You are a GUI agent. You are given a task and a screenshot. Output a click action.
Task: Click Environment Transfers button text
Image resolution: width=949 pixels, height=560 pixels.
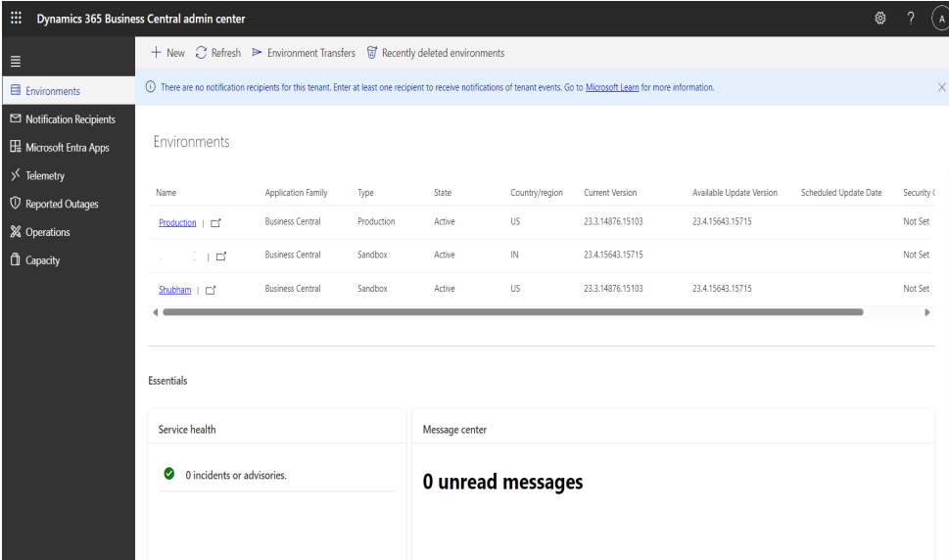tap(311, 53)
